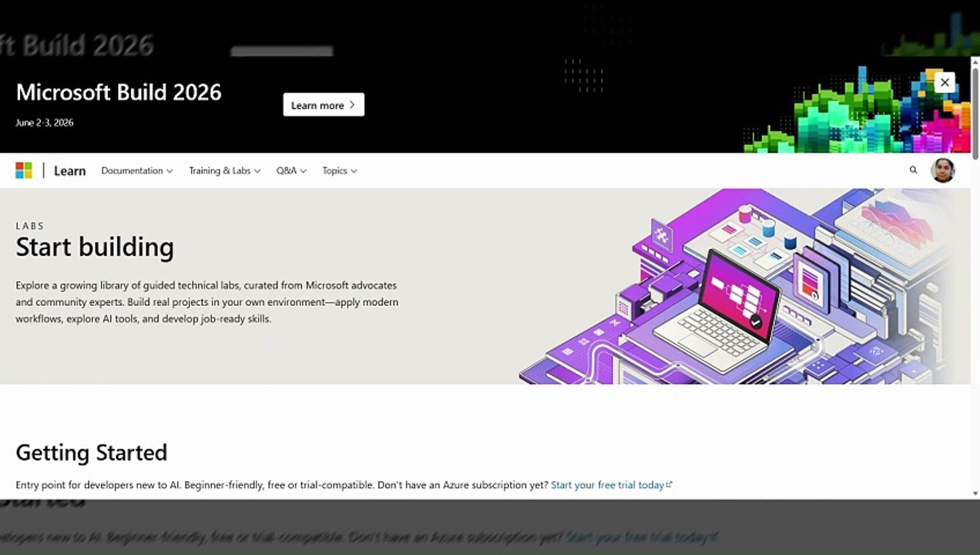
Task: Close the Microsoft Build 2026 banner
Action: pos(945,82)
